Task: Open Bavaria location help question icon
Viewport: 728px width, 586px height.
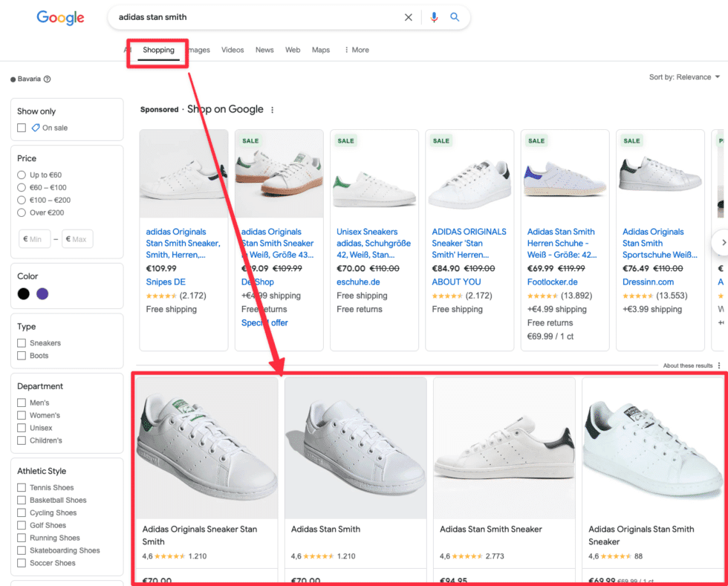Action: click(x=47, y=79)
